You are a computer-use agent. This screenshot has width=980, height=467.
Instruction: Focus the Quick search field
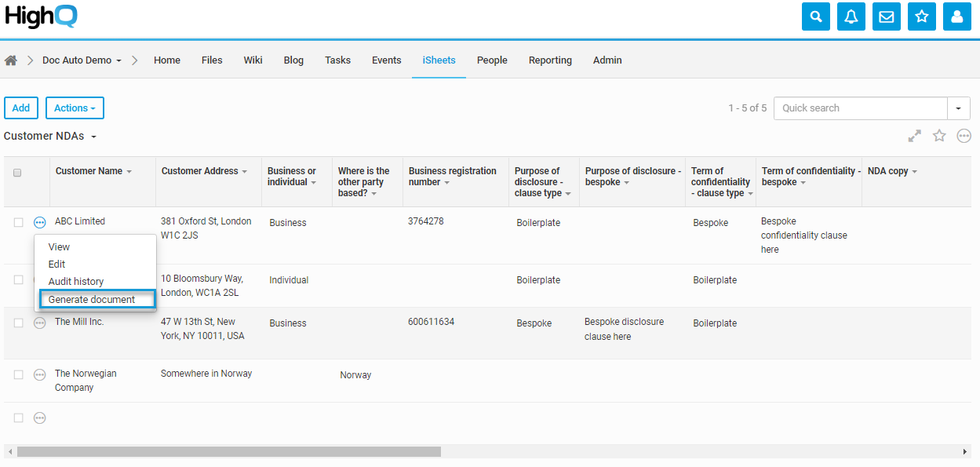coord(860,108)
